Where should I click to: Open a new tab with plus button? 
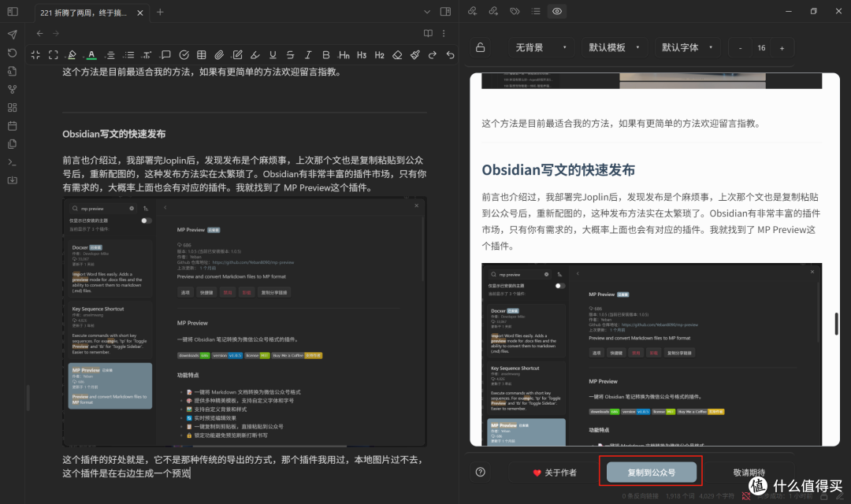160,12
